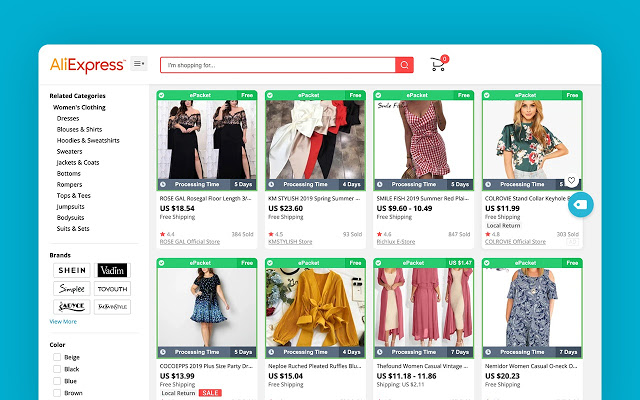Enable the Blue color filter checkbox

pyautogui.click(x=55, y=381)
